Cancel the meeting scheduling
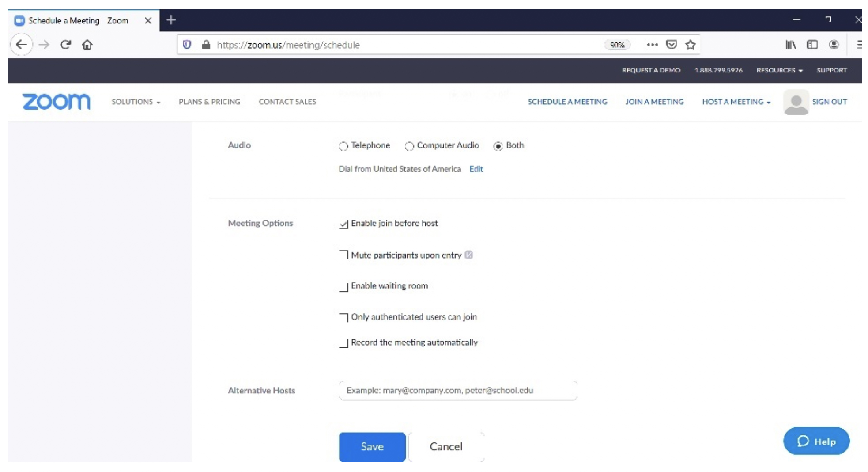The width and height of the screenshot is (868, 472). pyautogui.click(x=446, y=447)
